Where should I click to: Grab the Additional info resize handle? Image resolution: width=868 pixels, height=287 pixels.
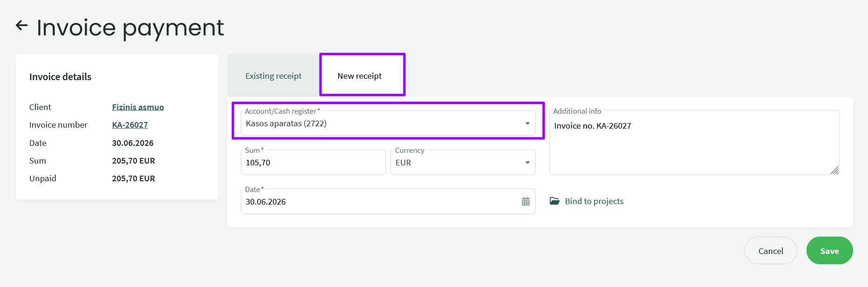(834, 170)
